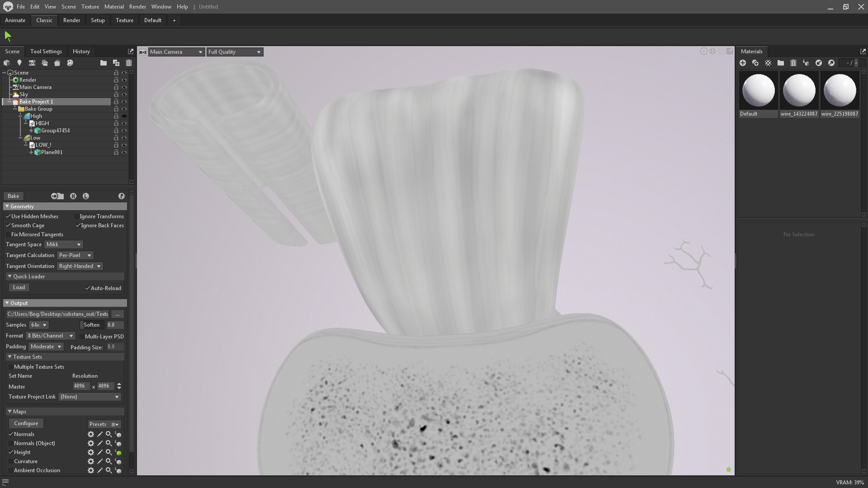Open the Normals map settings gear

(x=91, y=434)
